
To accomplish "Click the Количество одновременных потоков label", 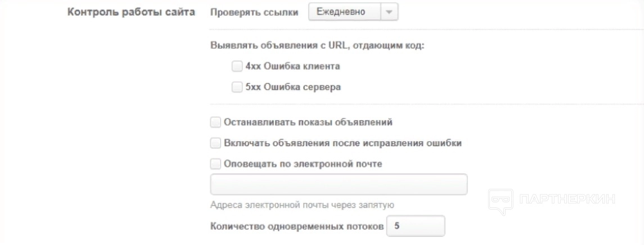I will (x=296, y=226).
